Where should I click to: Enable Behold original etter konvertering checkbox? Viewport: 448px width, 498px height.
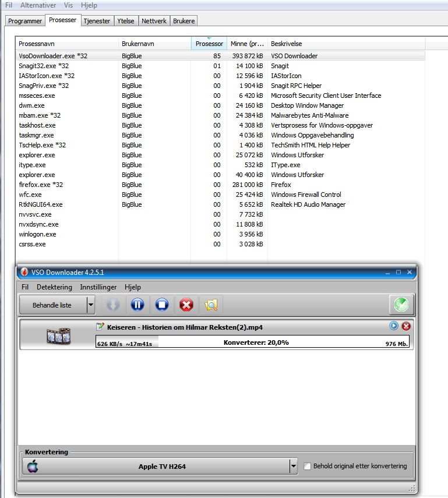tap(307, 466)
